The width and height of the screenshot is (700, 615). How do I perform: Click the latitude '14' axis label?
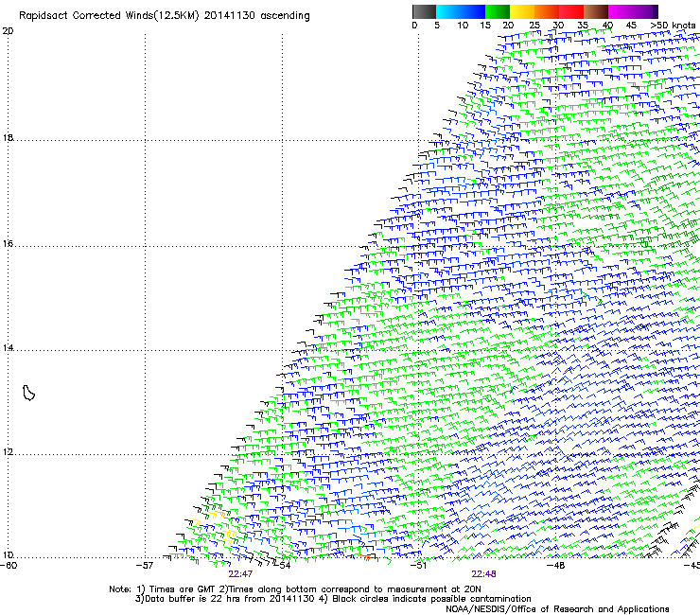coord(8,347)
